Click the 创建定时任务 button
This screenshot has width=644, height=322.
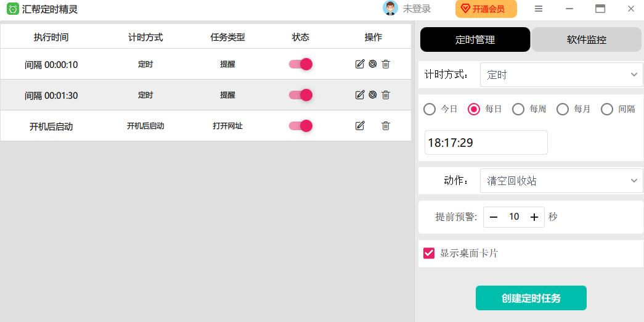pyautogui.click(x=531, y=298)
